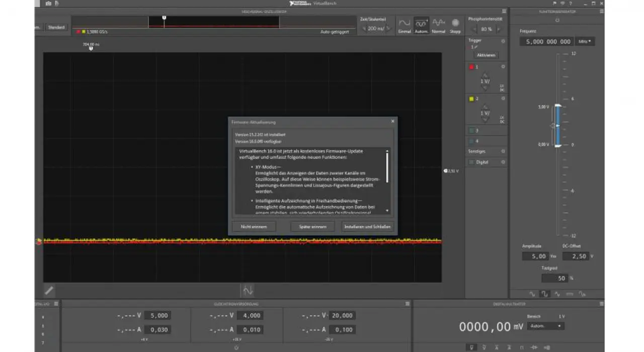This screenshot has height=352, width=644.
Task: Decrease channel 2 volts per division
Action: coord(485,120)
